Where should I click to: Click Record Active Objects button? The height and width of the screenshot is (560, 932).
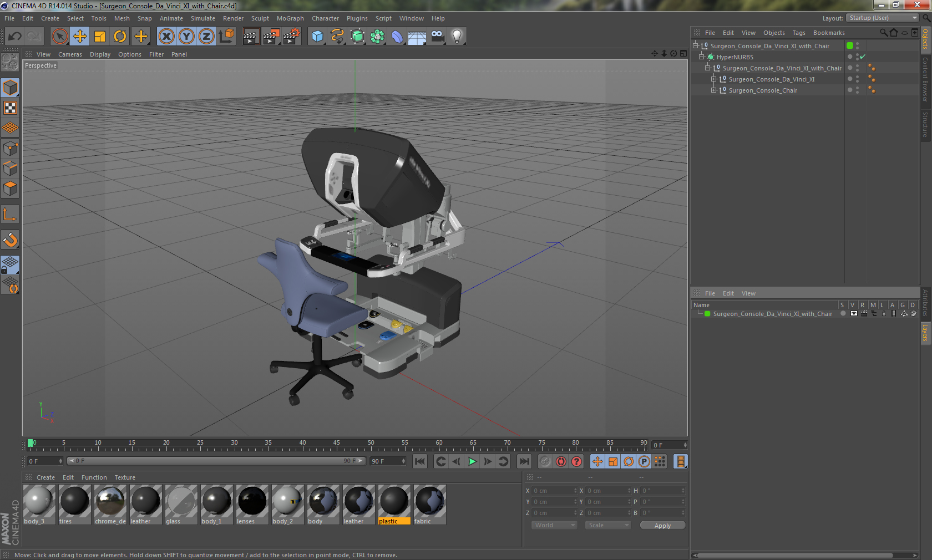coord(546,461)
